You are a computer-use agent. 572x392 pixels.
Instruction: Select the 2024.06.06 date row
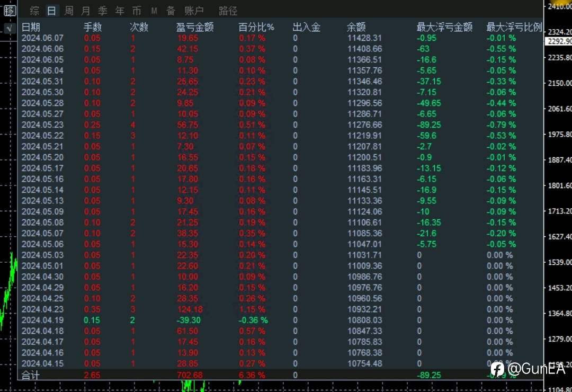(280, 49)
